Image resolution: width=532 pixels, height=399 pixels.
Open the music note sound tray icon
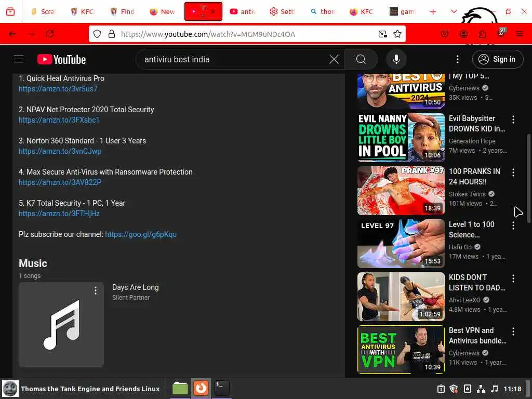pos(495,389)
